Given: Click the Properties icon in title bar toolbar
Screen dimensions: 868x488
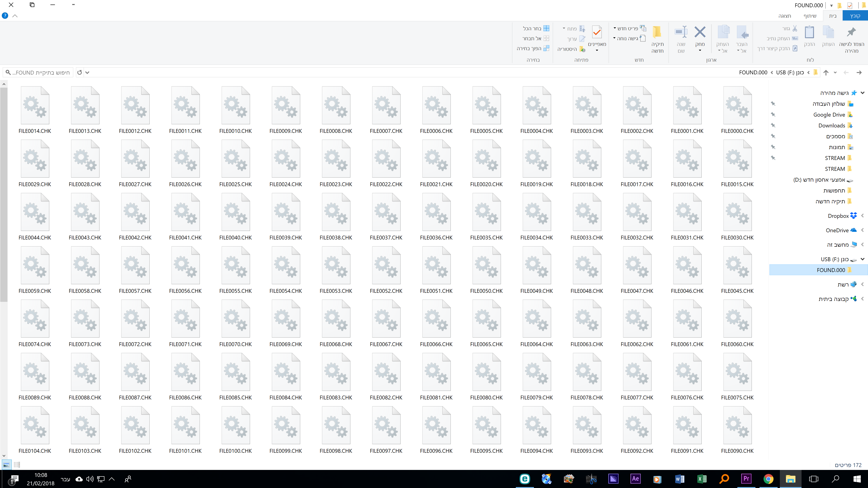Looking at the screenshot, I should (850, 5).
